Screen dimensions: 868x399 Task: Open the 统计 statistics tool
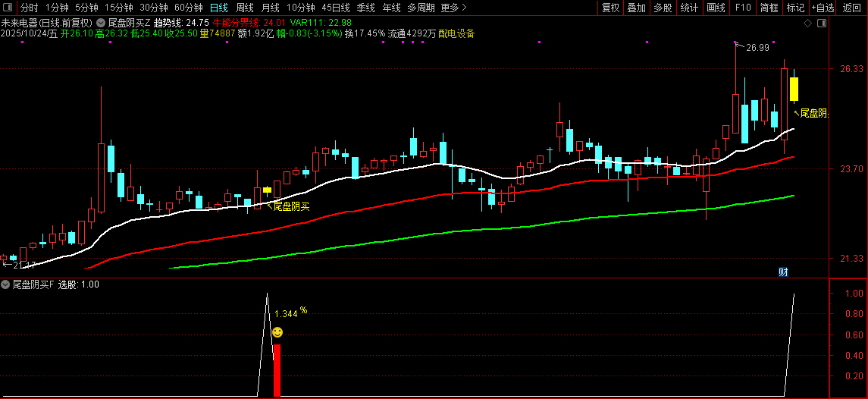(689, 8)
